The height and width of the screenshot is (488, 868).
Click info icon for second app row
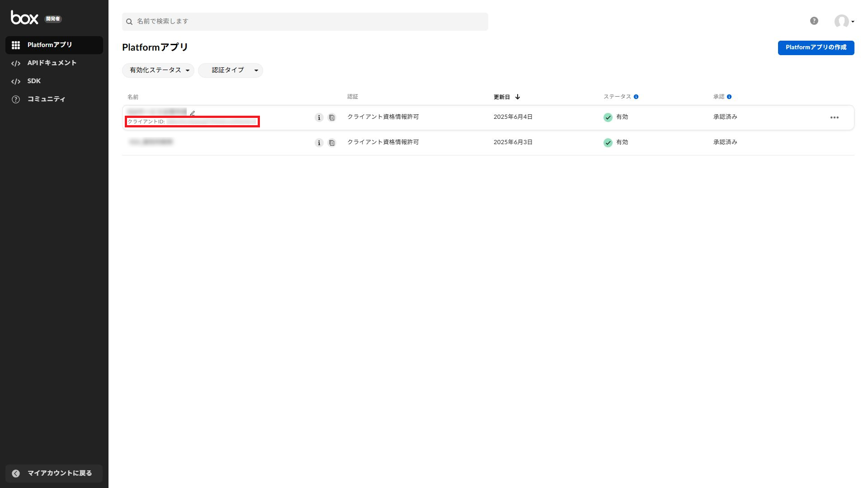319,143
